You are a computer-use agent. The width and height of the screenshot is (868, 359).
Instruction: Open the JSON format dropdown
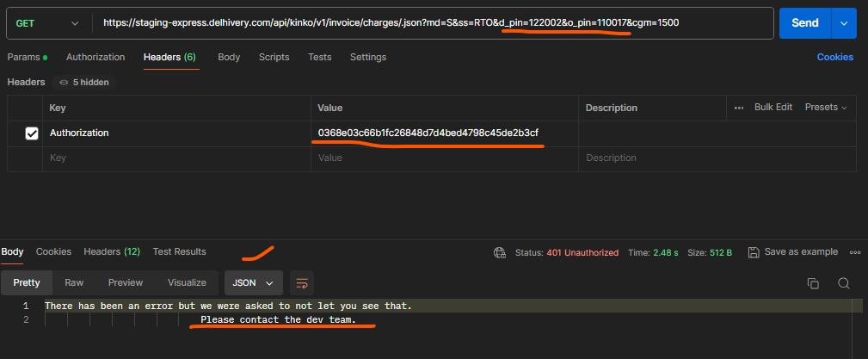[x=254, y=282]
